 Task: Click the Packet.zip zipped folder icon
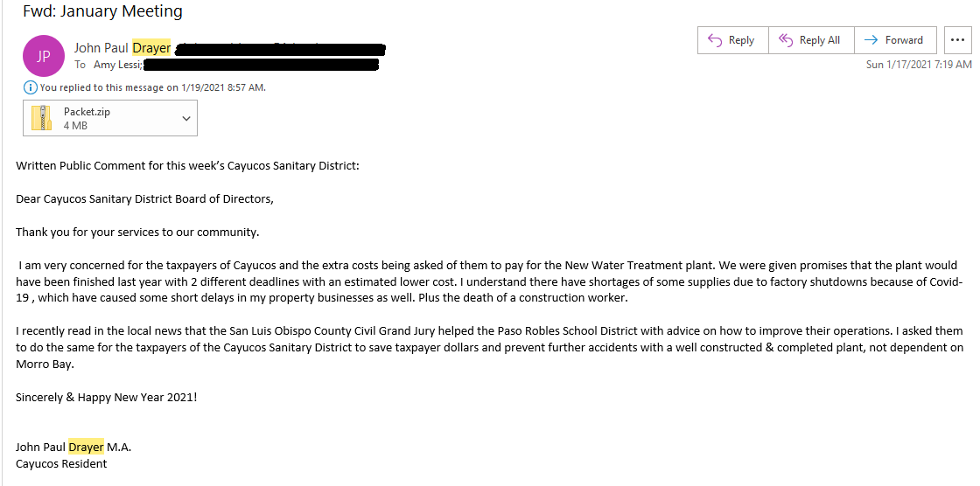pos(42,118)
